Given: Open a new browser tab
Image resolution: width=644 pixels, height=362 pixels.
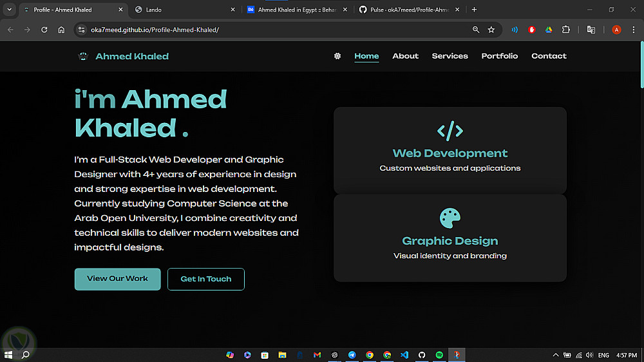Looking at the screenshot, I should point(474,10).
